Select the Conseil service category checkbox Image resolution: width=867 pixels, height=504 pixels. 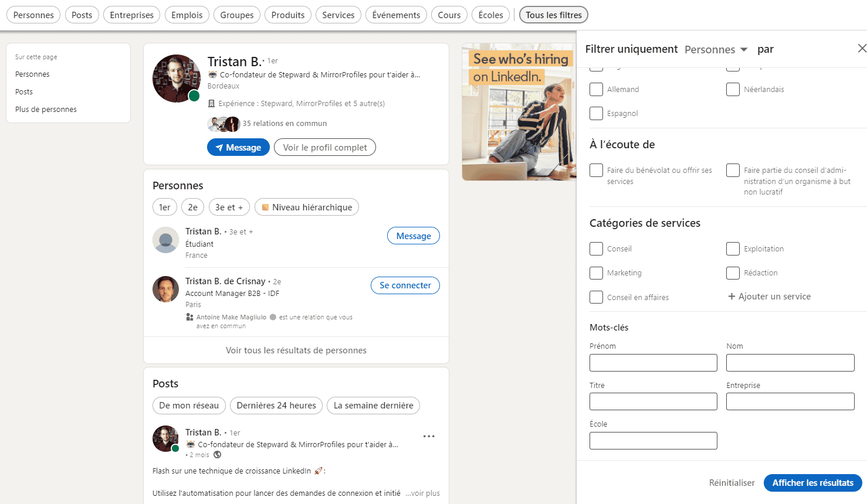click(596, 248)
